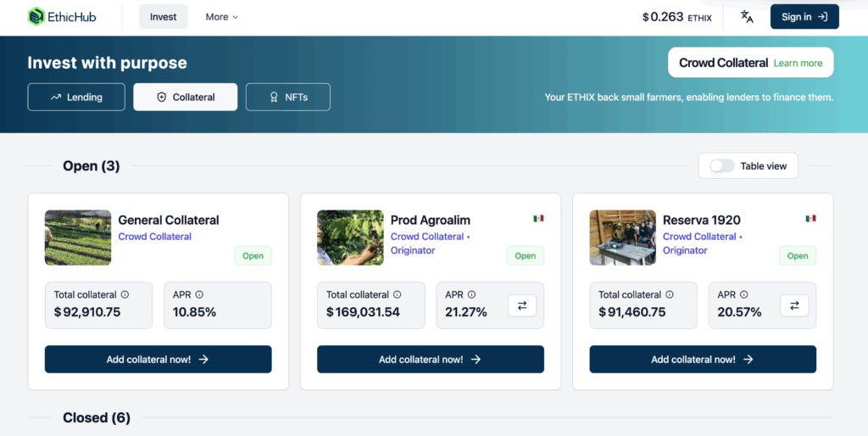The height and width of the screenshot is (436, 868).
Task: Click info icon beside General Collateral total
Action: pos(125,294)
